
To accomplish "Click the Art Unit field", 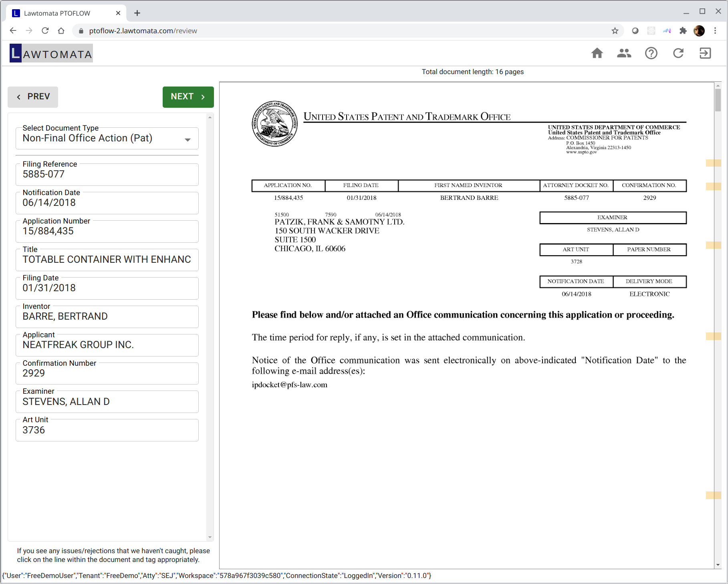I will click(107, 430).
